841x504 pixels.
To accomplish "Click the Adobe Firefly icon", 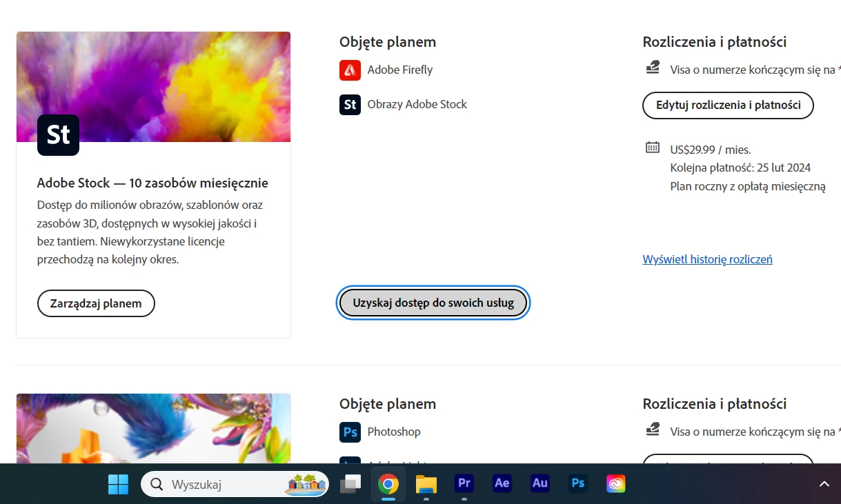I will coord(350,70).
